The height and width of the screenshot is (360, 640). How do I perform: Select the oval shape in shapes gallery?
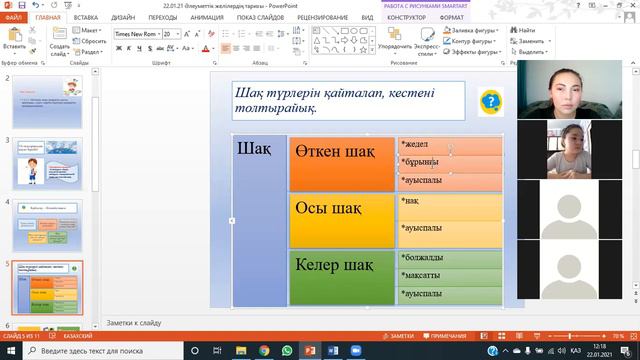tap(354, 31)
